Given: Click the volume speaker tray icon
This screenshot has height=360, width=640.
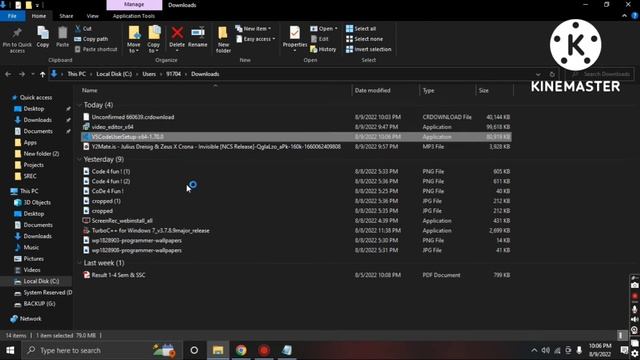Looking at the screenshot, I should coord(545,350).
